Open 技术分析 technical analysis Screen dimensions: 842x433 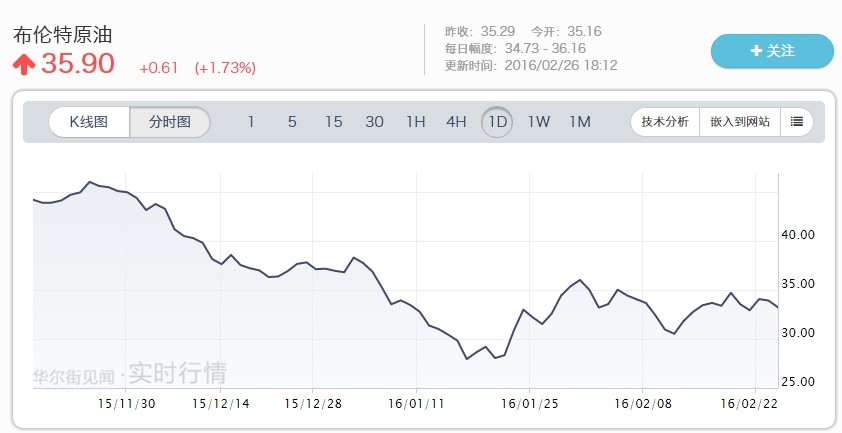tap(665, 122)
